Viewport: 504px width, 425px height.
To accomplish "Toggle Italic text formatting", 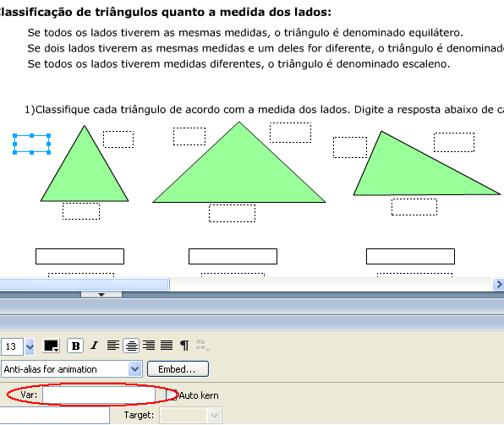I will click(94, 346).
